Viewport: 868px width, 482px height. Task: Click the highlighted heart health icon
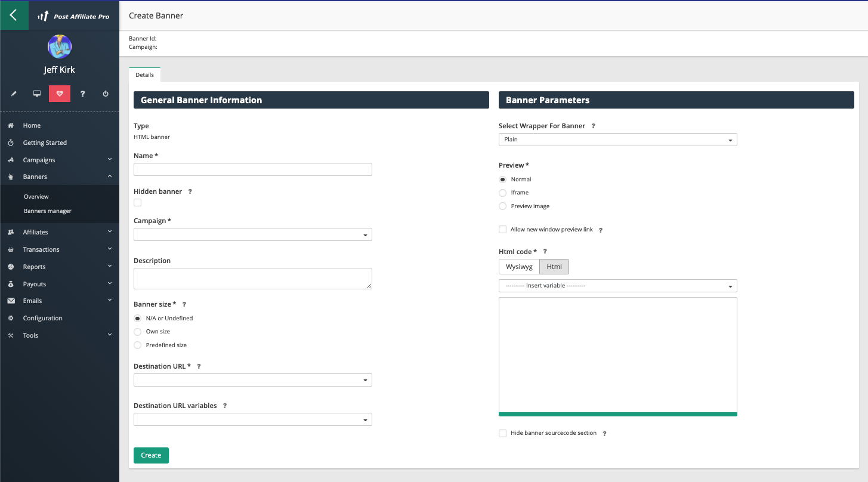point(59,94)
